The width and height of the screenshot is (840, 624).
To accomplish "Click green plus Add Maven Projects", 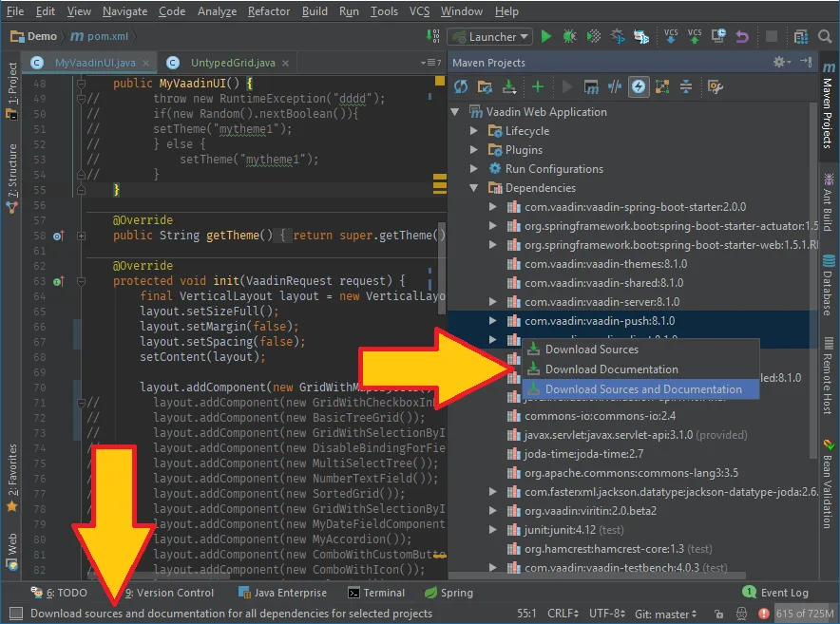I will coord(538,87).
